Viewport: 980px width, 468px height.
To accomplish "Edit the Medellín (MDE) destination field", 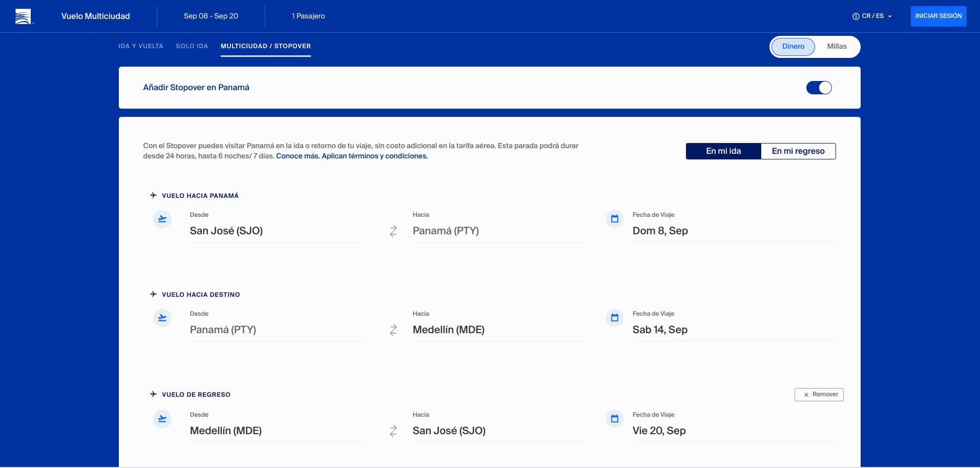I will (448, 330).
